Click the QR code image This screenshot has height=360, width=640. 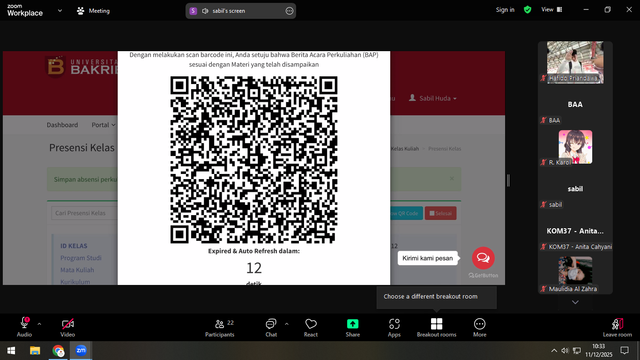[x=254, y=160]
